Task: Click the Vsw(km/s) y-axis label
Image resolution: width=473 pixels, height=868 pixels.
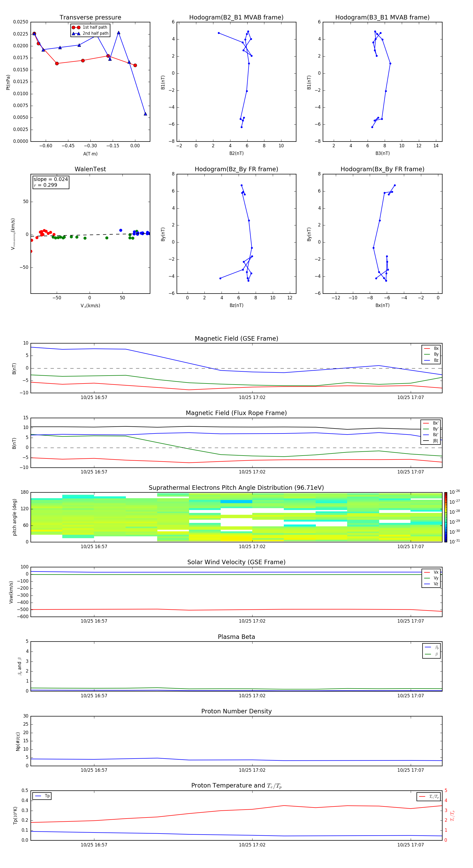Action: coord(11,592)
